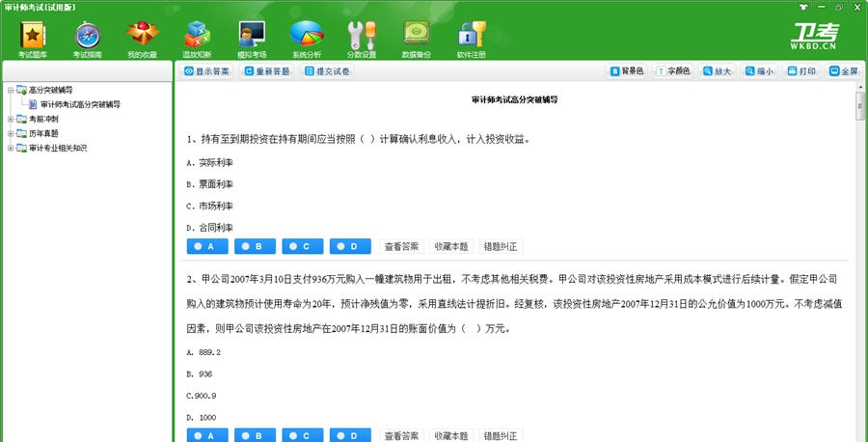The height and width of the screenshot is (442, 868).
Task: Choose answer C for question 2
Action: pyautogui.click(x=303, y=435)
